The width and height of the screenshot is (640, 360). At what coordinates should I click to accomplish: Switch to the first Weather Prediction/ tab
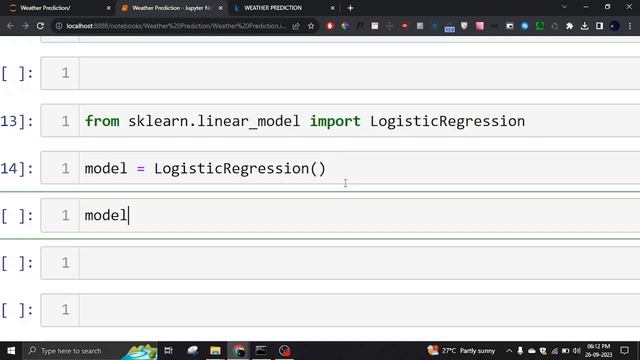pos(59,8)
